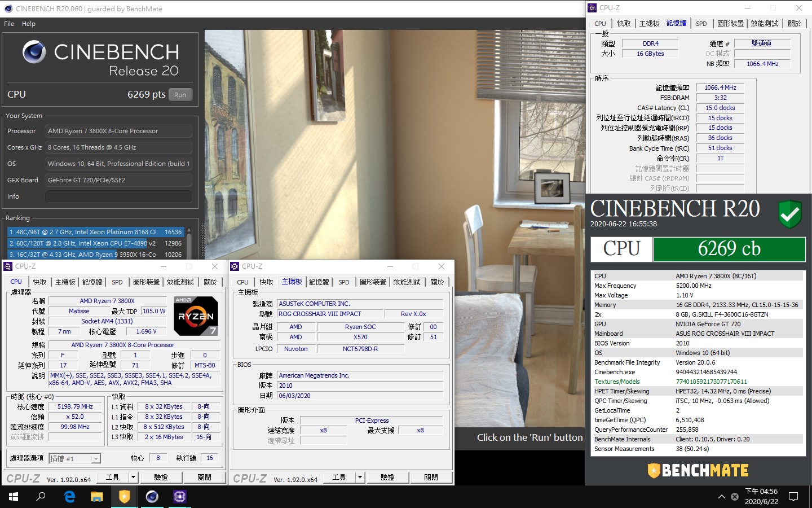Open 圖形裝置 tab in left CPU-Z window

click(146, 282)
